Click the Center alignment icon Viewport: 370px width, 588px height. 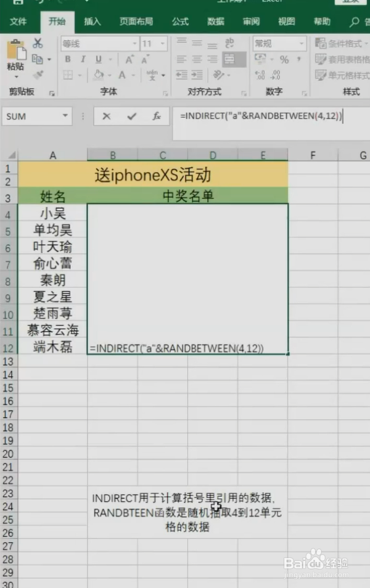(x=197, y=59)
